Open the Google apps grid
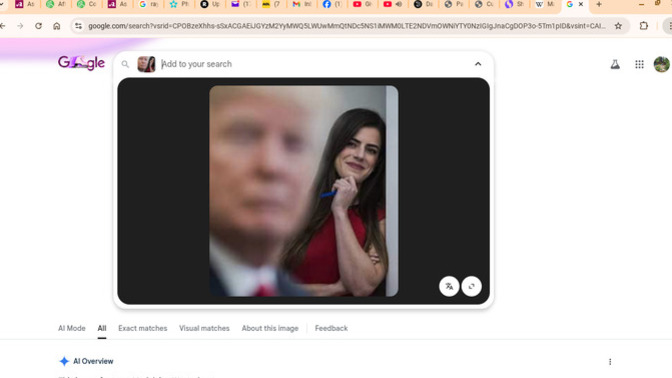The image size is (672, 378). click(x=639, y=64)
